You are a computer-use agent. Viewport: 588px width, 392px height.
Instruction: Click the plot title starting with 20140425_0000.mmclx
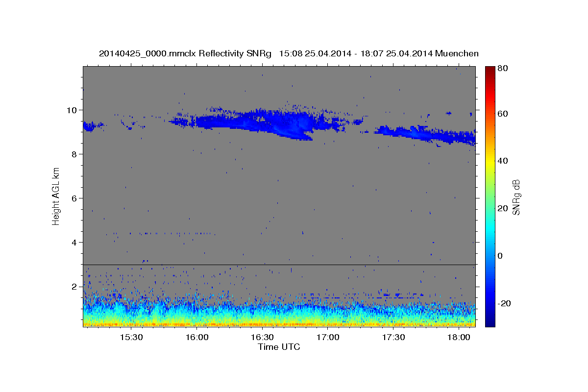289,53
